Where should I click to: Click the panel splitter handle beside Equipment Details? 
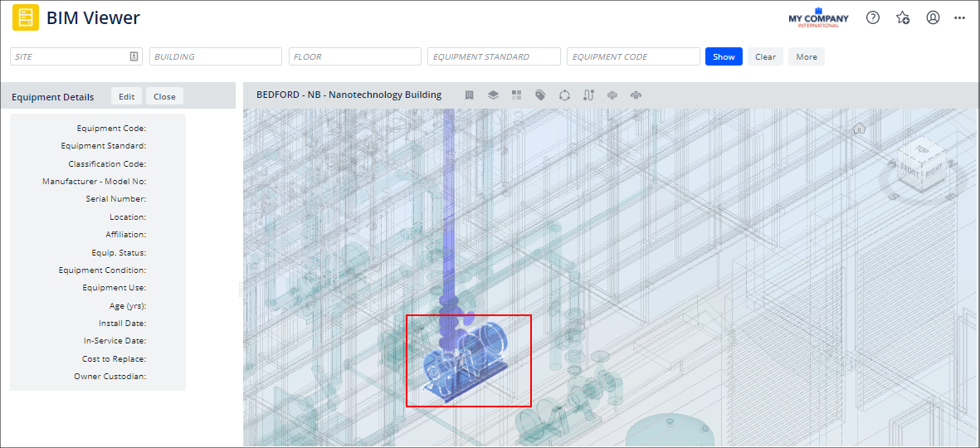click(x=239, y=289)
